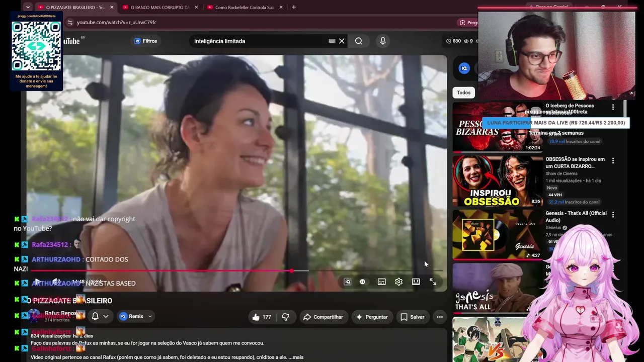
Task: Open site info icon in the address bar
Action: click(70, 22)
